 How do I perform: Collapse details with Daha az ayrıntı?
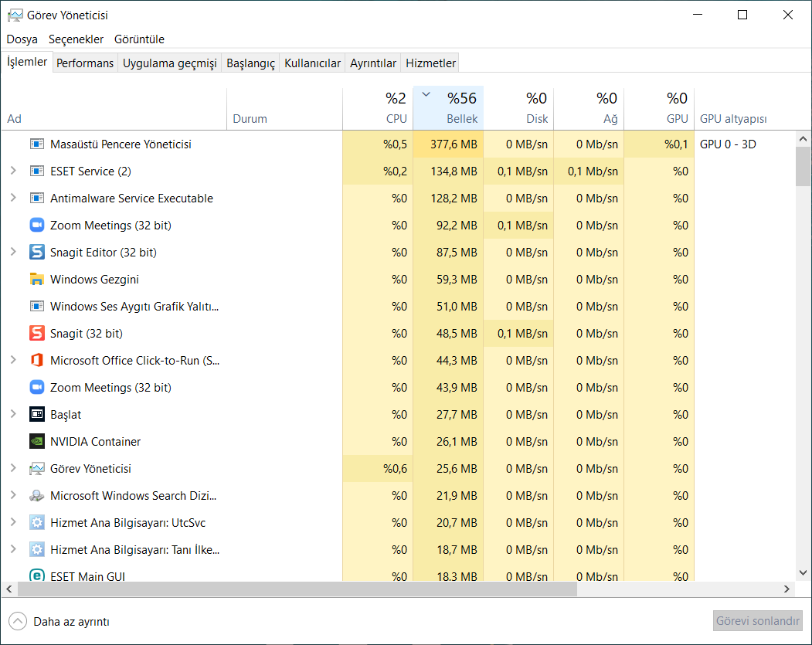tap(60, 621)
